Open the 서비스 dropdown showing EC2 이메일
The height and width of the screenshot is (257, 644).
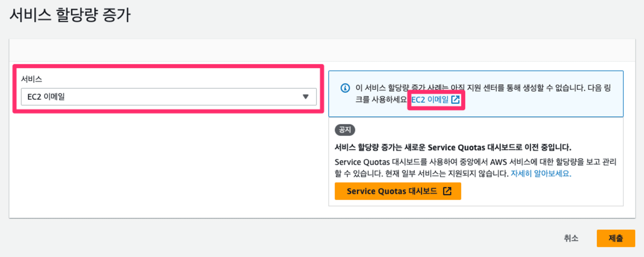169,97
